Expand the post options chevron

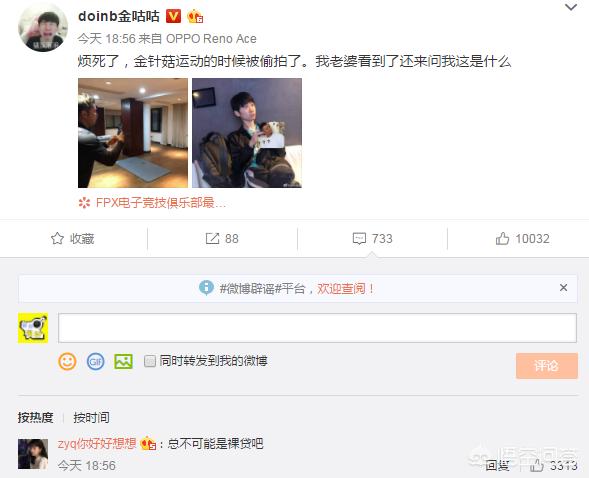click(571, 7)
